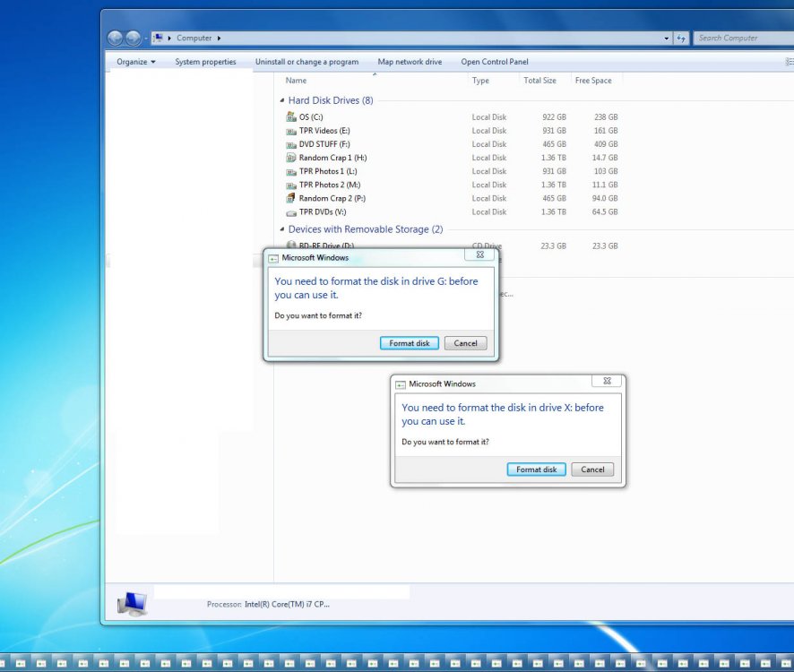The image size is (794, 672).
Task: Select the TPR Videos (E:) drive icon
Action: tap(291, 131)
